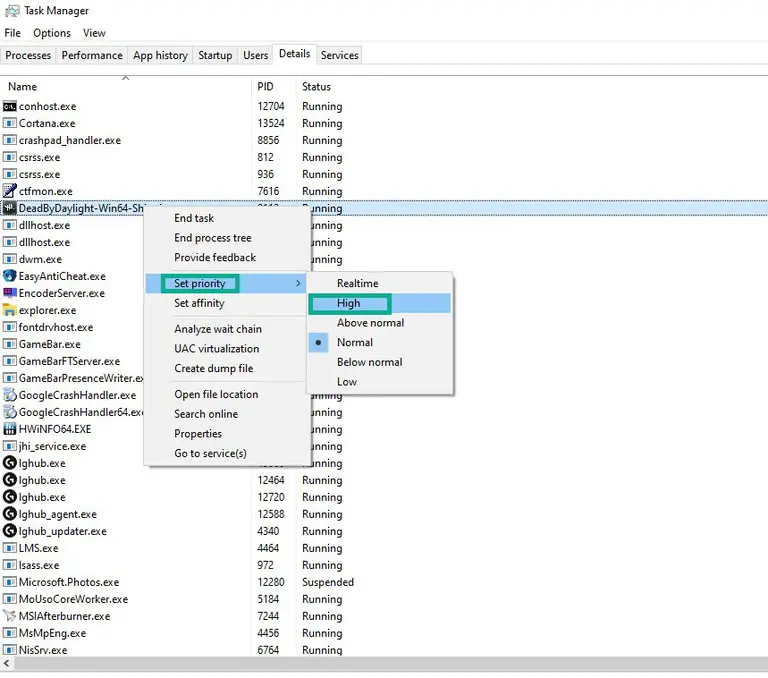
Task: Open the File menu
Action: (x=13, y=33)
